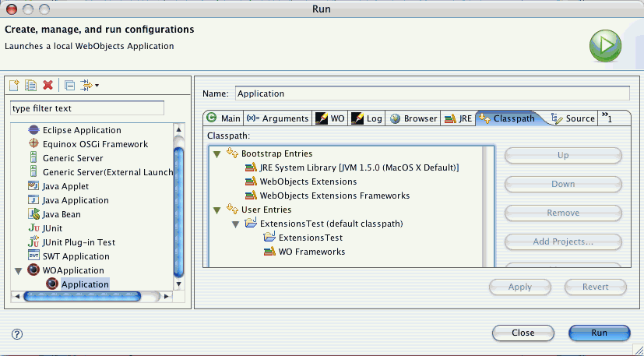Collapse the Bootstrap Entries node
Viewport: 644px width, 356px height.
click(216, 154)
